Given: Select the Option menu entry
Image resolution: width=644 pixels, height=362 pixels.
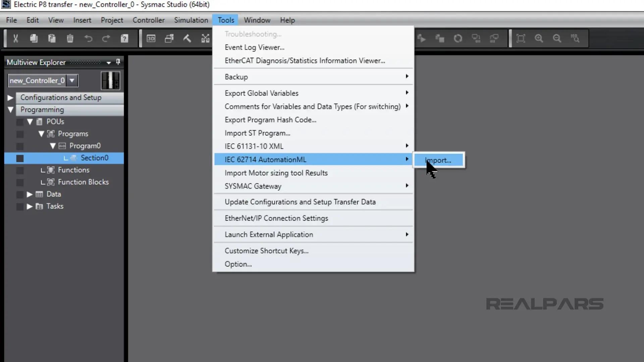Looking at the screenshot, I should [x=313, y=264].
